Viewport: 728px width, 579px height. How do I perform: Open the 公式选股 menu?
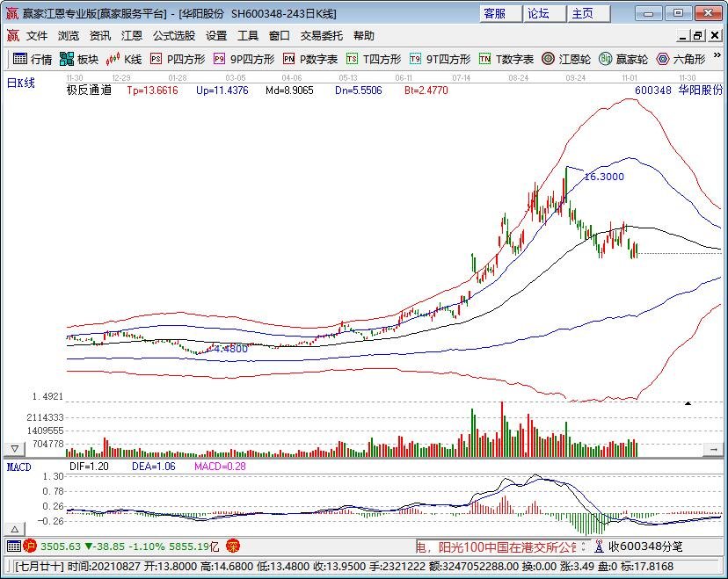(x=173, y=36)
